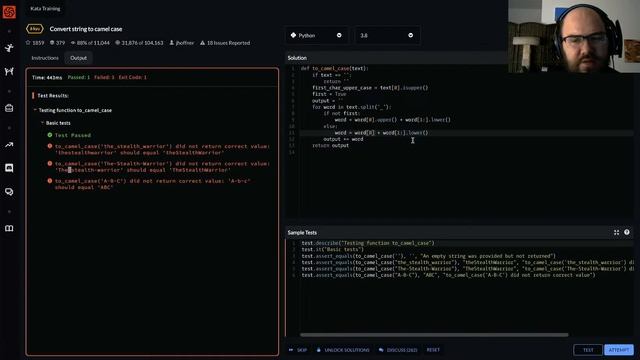
Task: Open the rising-arrow leaderboard icon in sidebar
Action: [x=9, y=144]
